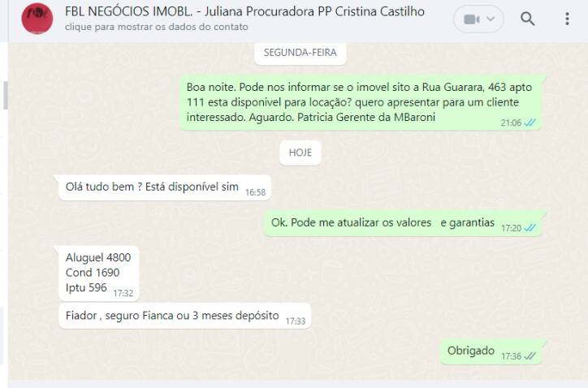Click the read receipt ticks at 17:20

point(530,228)
